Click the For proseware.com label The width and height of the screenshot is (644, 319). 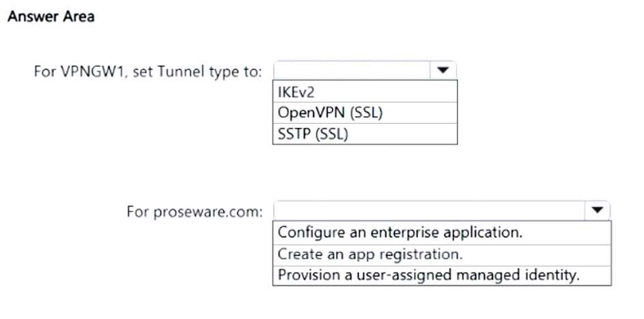[x=194, y=211]
